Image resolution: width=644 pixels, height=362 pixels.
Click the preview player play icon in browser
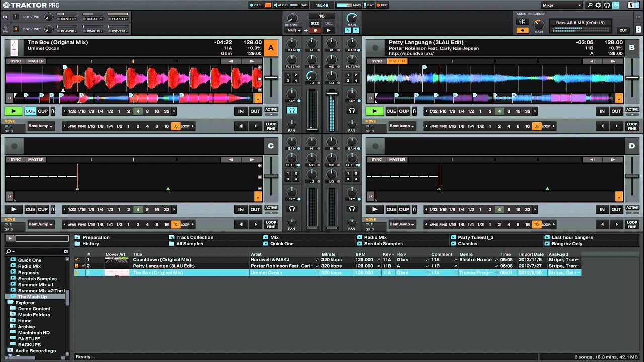(x=10, y=239)
